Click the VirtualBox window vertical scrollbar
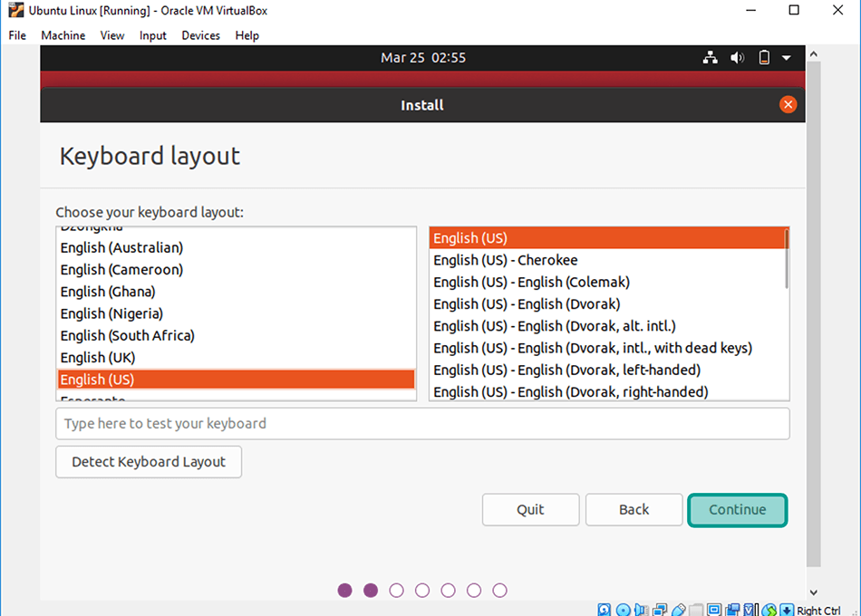Screen dimensions: 861x616 point(814,314)
